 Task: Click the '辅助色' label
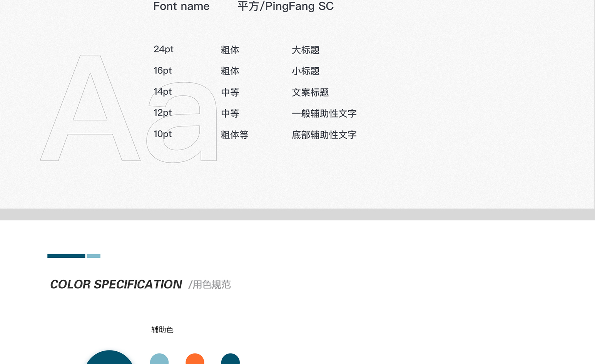click(162, 330)
